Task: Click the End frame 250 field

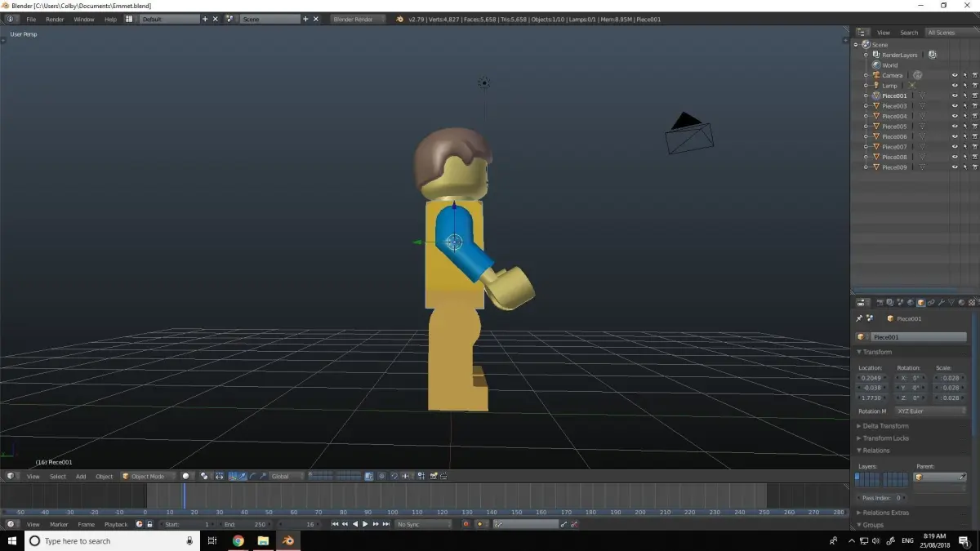Action: pos(247,524)
